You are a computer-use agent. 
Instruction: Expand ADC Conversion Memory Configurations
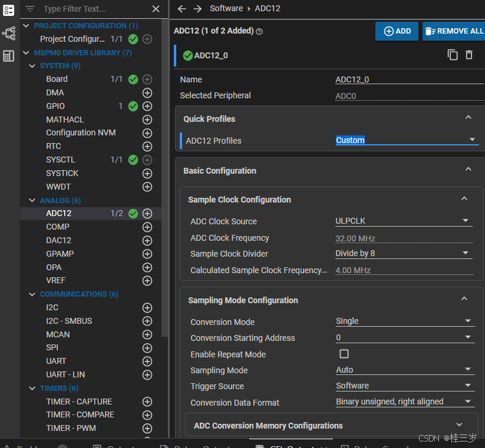click(460, 425)
